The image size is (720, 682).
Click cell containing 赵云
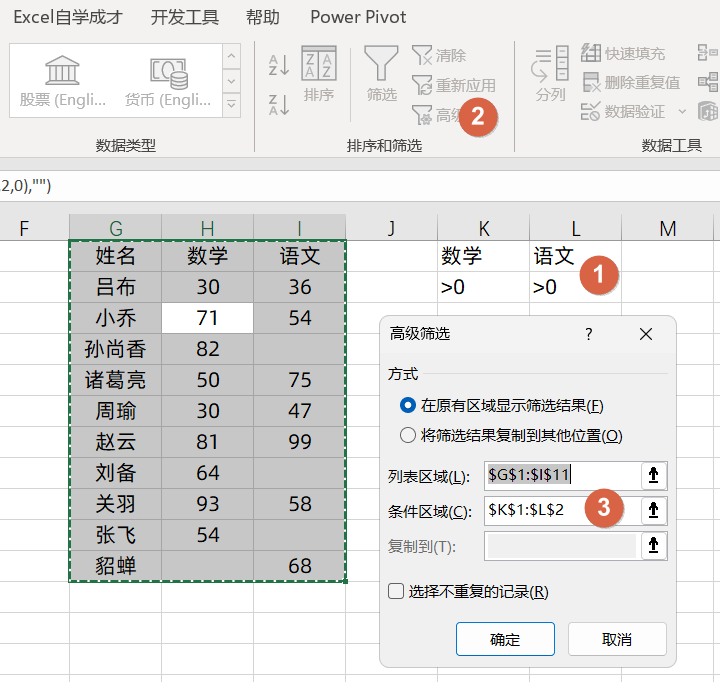[115, 442]
